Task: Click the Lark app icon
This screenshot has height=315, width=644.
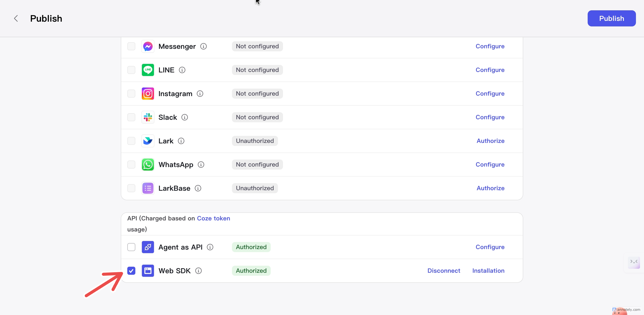Action: tap(148, 141)
